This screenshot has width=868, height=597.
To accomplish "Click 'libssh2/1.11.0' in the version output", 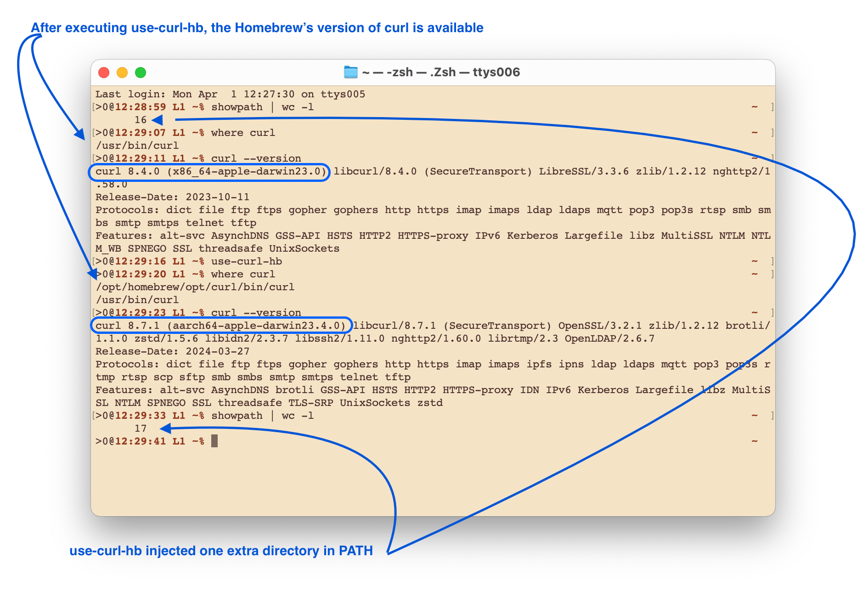I will 340,338.
